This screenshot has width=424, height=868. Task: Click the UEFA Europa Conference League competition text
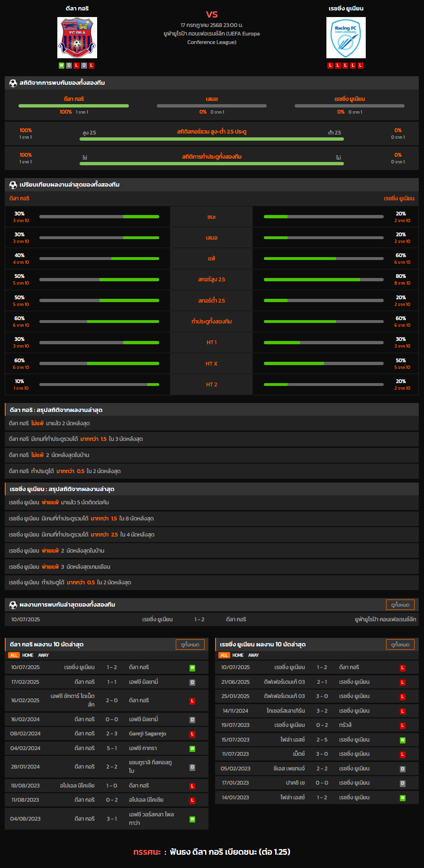[x=212, y=38]
